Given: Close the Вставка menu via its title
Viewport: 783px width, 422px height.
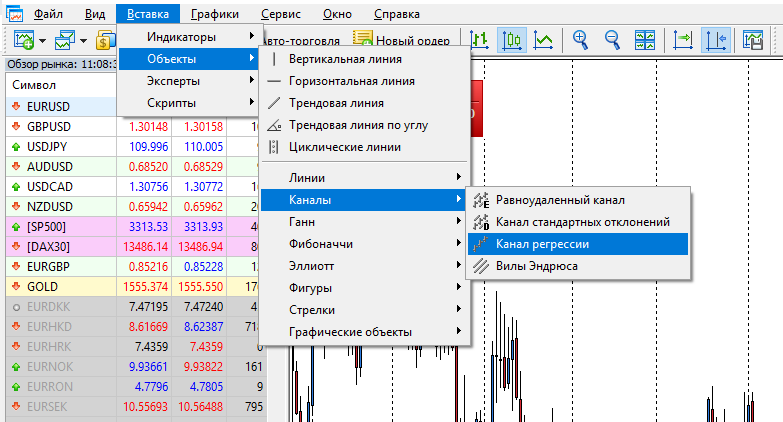Looking at the screenshot, I should click(x=147, y=14).
